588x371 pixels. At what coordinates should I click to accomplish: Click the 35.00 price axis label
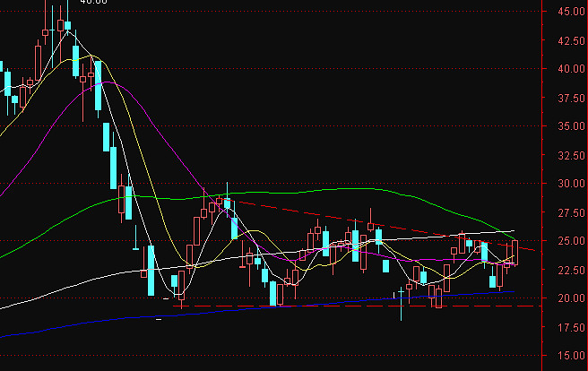tap(566, 126)
